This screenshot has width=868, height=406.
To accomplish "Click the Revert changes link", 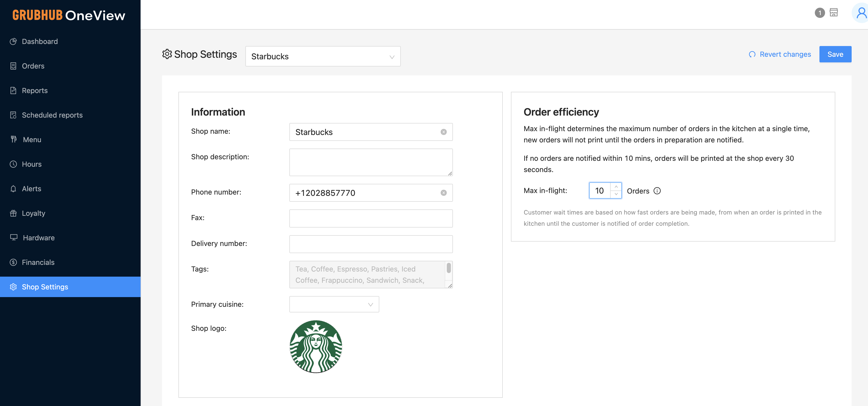I will 780,54.
